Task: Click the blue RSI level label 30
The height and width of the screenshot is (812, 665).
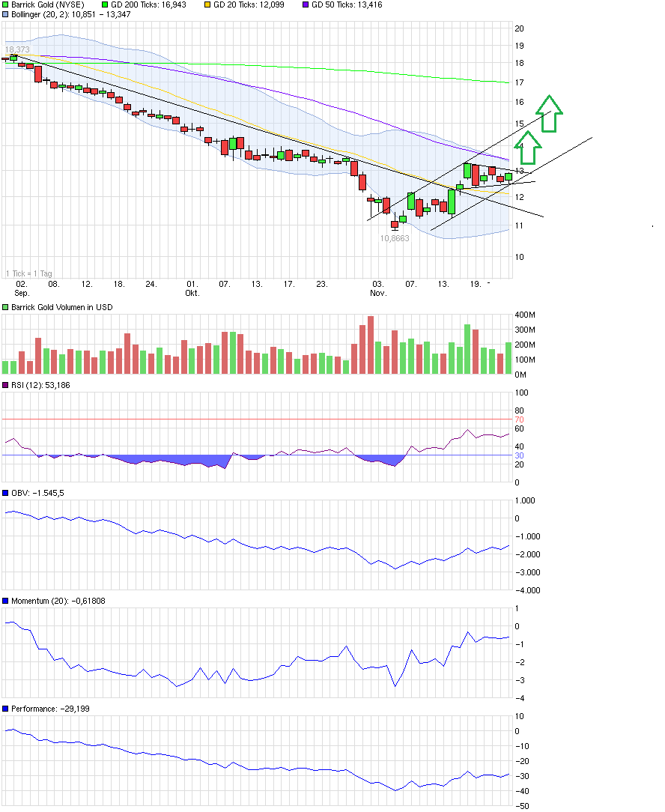Action: click(519, 455)
